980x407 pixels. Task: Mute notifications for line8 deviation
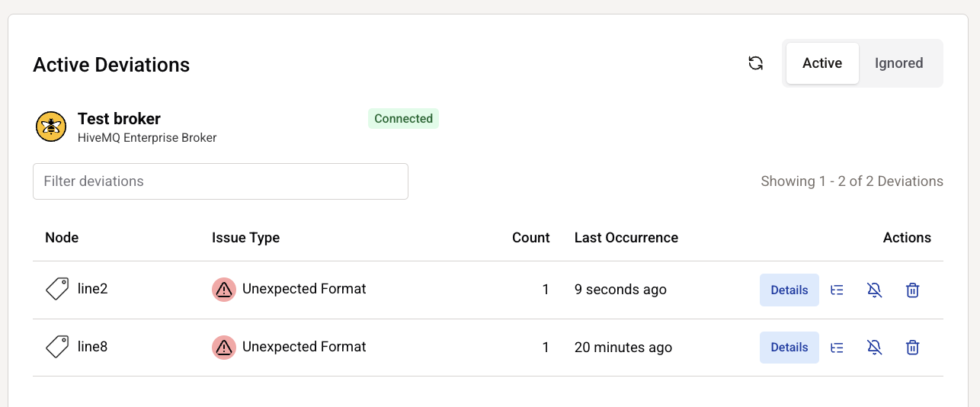(875, 348)
